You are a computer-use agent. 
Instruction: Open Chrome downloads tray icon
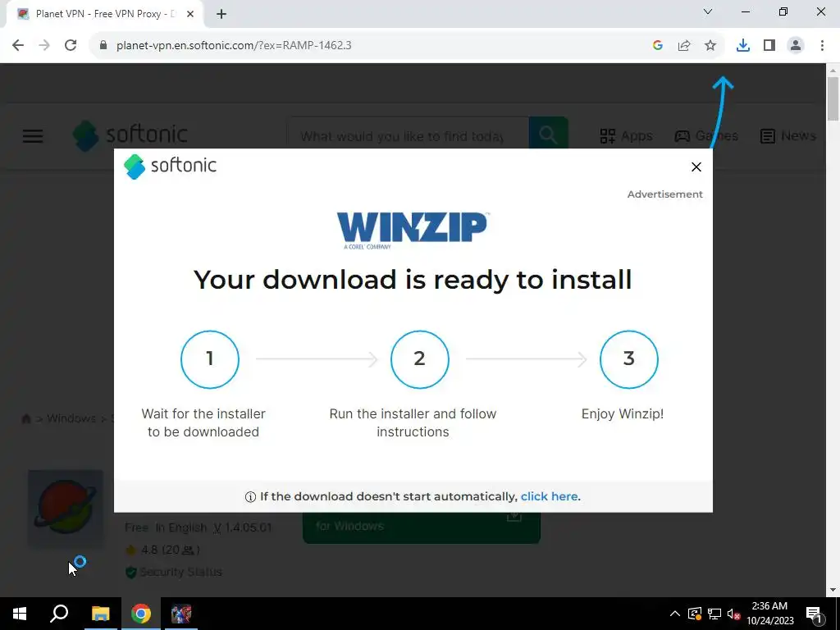[743, 46]
